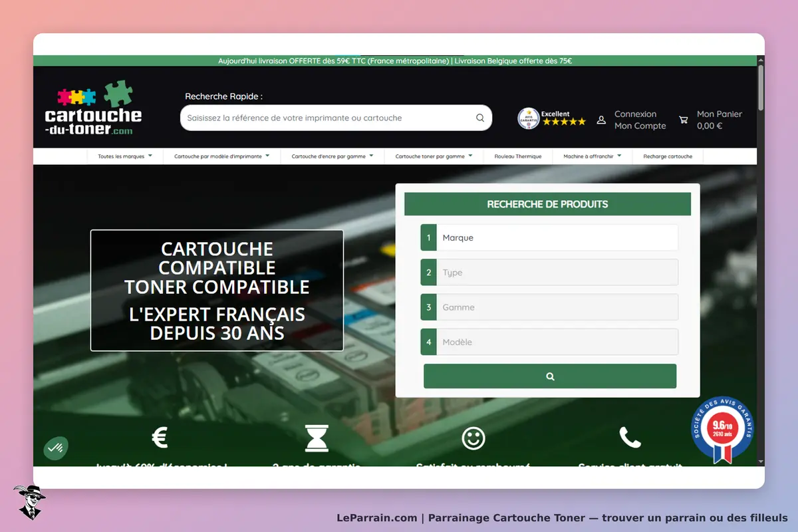This screenshot has width=798, height=532.
Task: Open the Marque brand selector
Action: [x=549, y=237]
